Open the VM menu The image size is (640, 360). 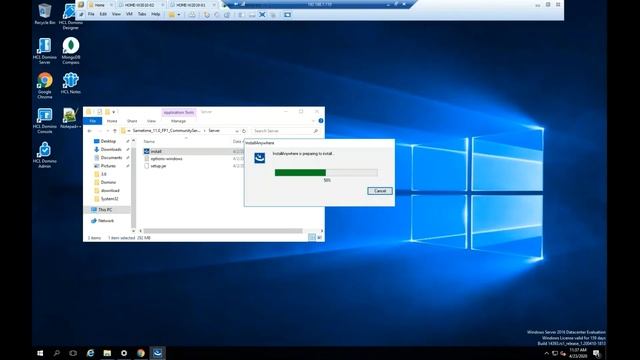pos(129,14)
